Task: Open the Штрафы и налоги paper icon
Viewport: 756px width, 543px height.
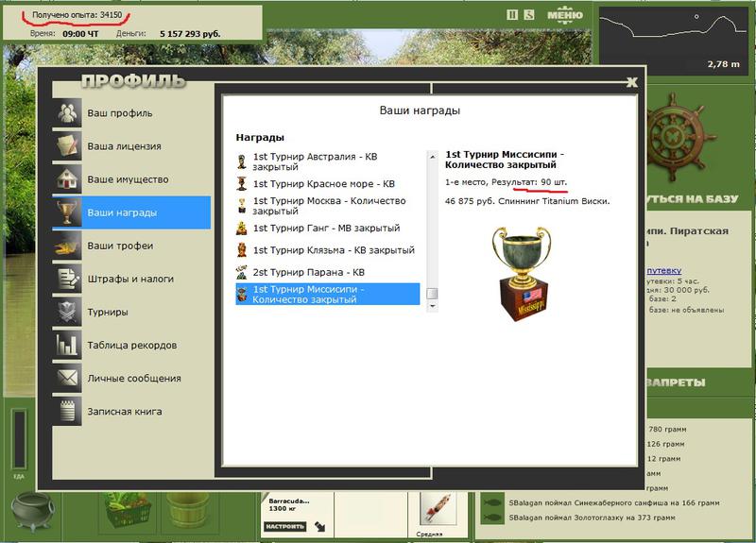Action: click(67, 279)
